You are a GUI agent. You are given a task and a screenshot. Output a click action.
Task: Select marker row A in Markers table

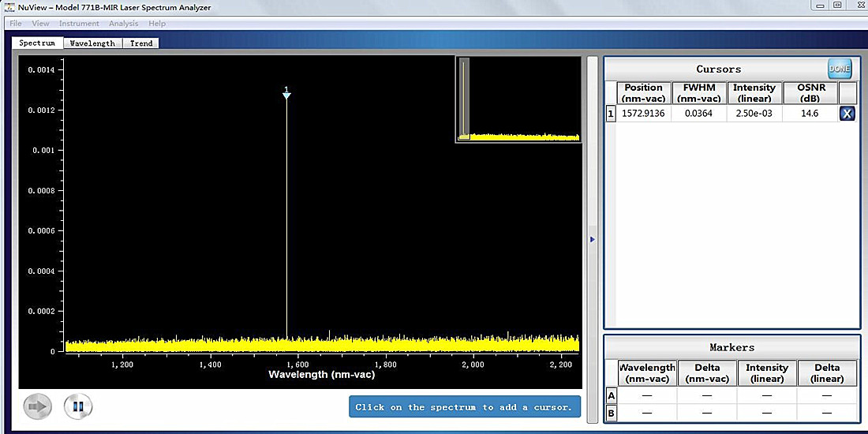click(x=611, y=395)
